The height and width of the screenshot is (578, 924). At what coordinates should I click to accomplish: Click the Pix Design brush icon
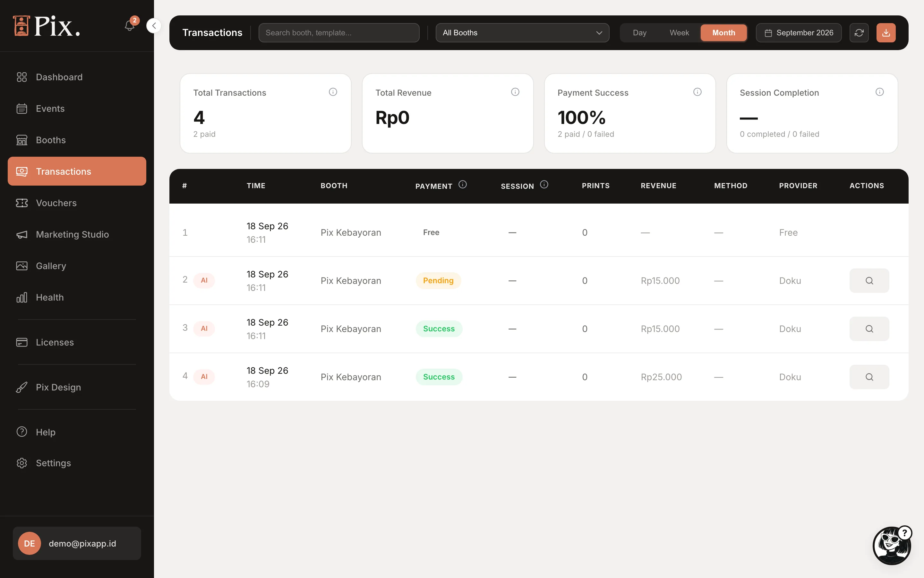22,387
